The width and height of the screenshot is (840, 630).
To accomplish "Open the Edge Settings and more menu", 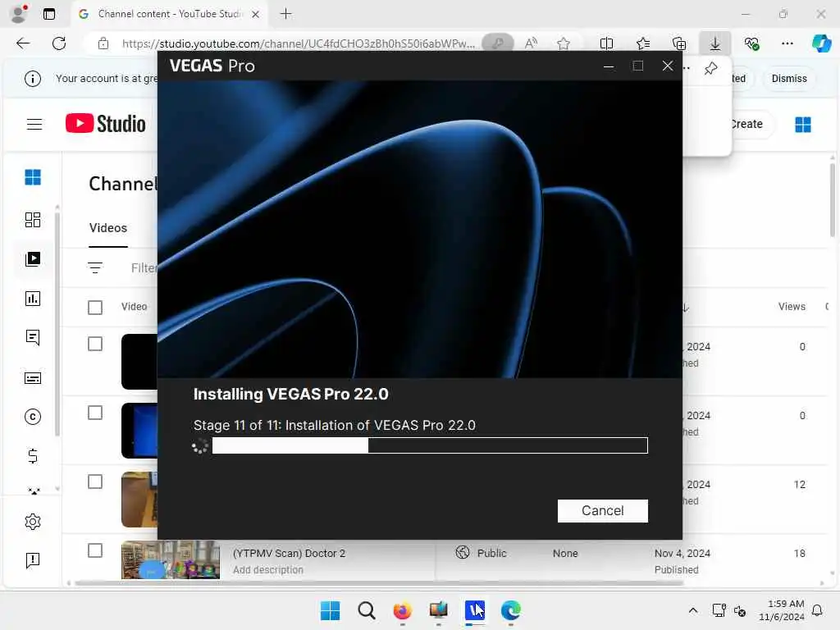I will pos(787,43).
